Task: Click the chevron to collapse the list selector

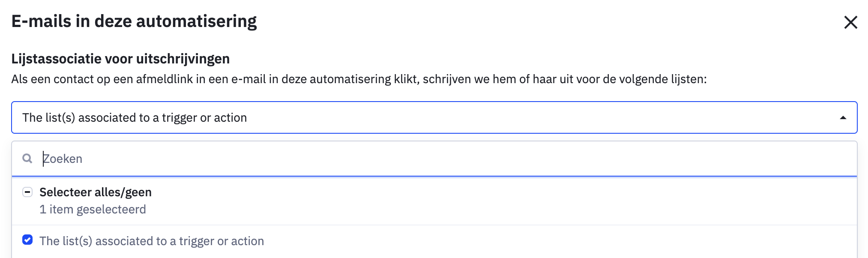Action: 842,117
